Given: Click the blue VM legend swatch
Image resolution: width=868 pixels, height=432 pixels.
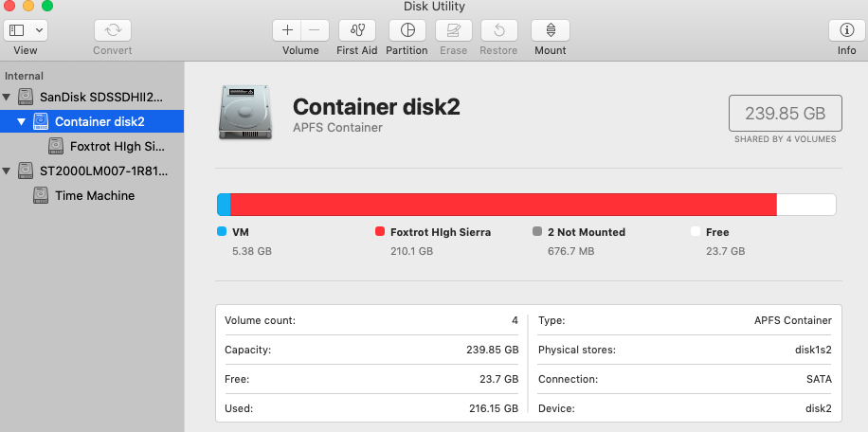Looking at the screenshot, I should tap(222, 231).
